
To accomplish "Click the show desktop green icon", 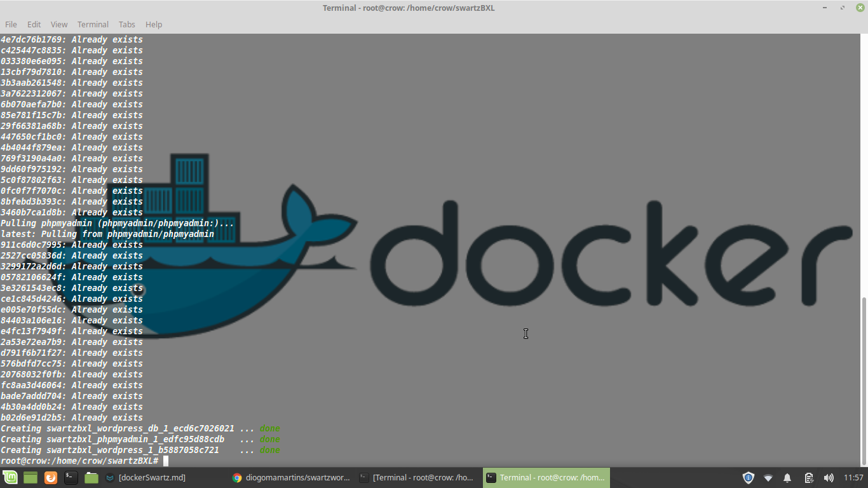I will click(x=31, y=478).
